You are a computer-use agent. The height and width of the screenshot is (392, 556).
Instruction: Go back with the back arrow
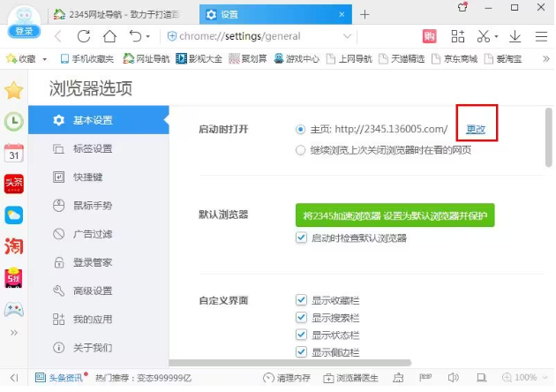point(58,36)
